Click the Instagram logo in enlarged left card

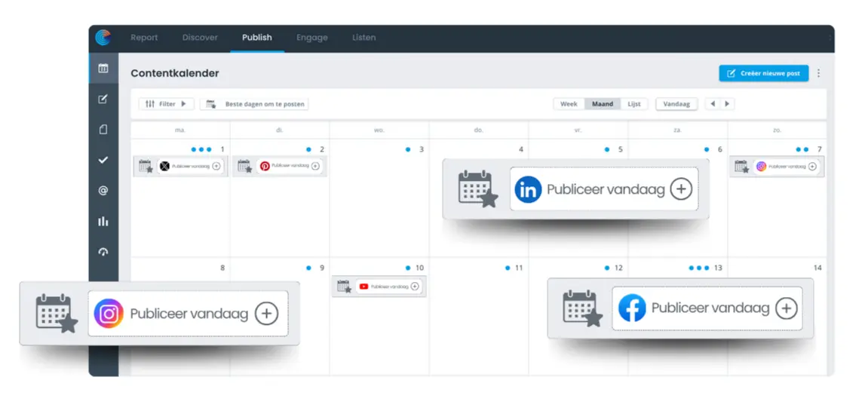(109, 314)
